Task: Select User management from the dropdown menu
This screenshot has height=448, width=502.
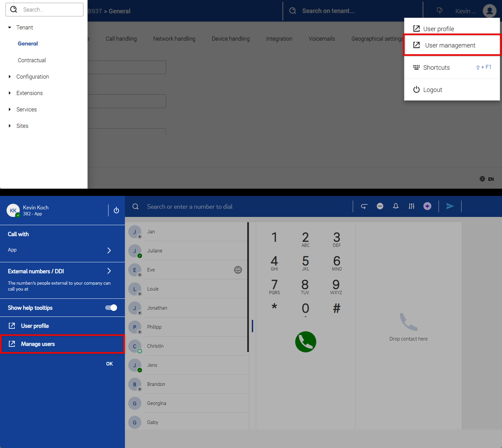Action: 450,45
